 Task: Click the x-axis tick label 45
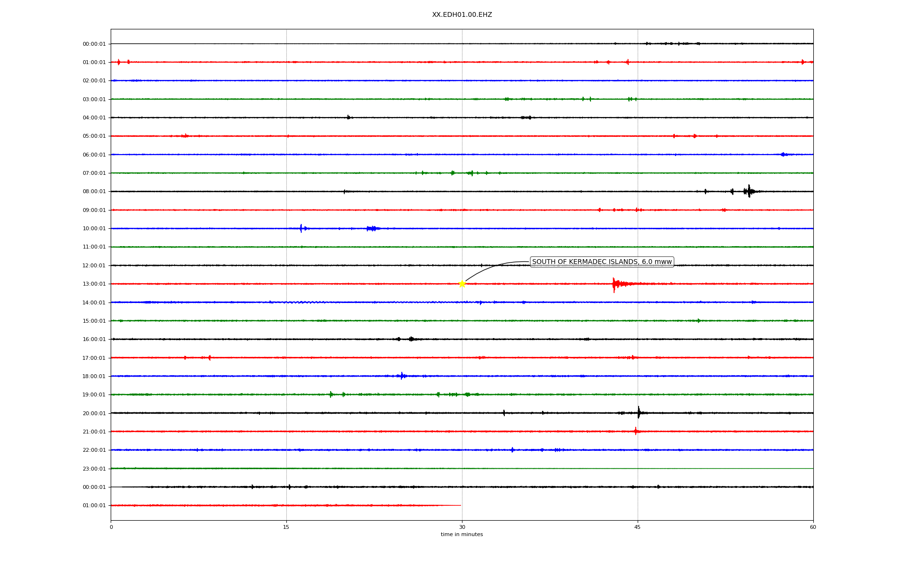pos(638,527)
